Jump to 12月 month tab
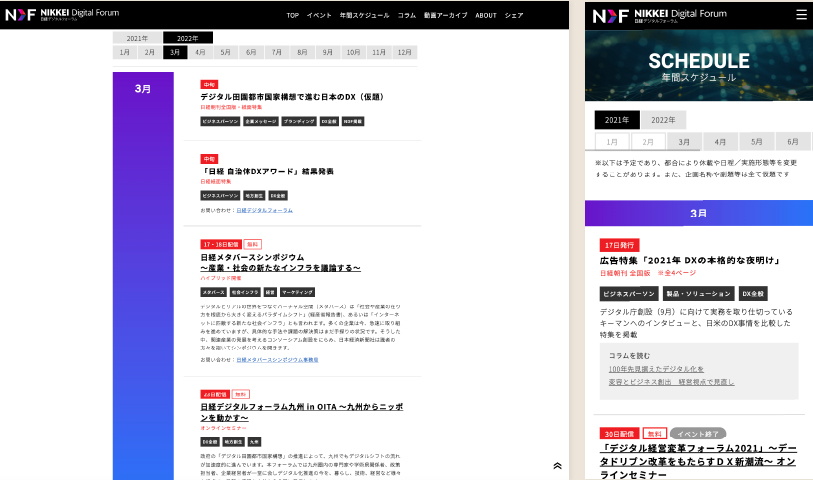The image size is (813, 480). 404,52
